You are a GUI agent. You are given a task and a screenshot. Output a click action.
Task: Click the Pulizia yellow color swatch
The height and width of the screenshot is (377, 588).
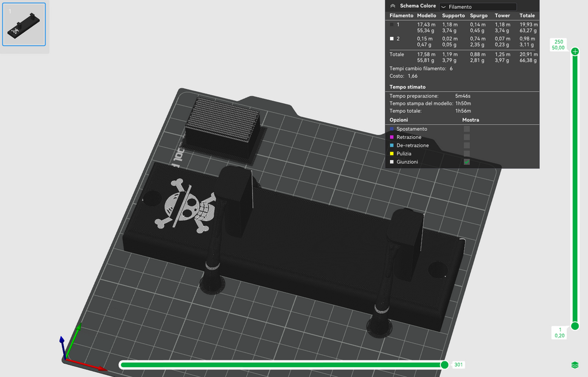click(x=392, y=154)
